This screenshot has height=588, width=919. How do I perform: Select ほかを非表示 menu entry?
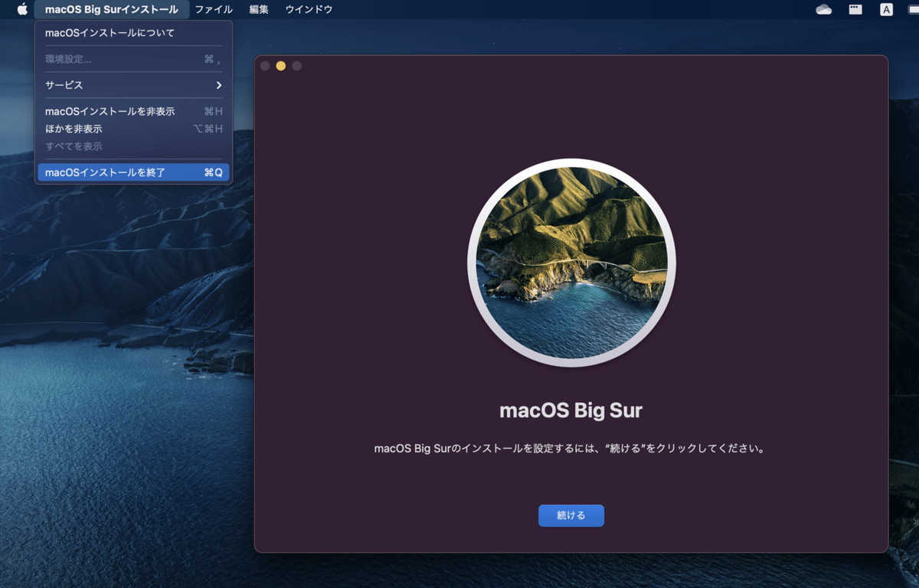pyautogui.click(x=133, y=129)
